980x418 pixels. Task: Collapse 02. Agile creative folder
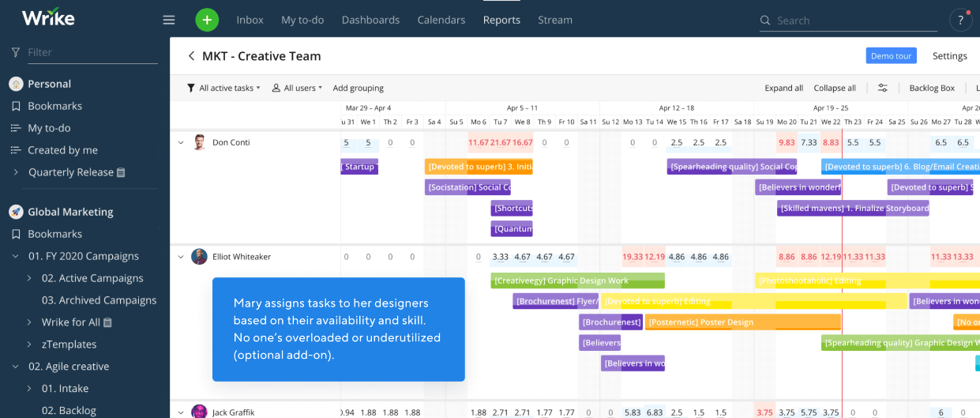16,367
